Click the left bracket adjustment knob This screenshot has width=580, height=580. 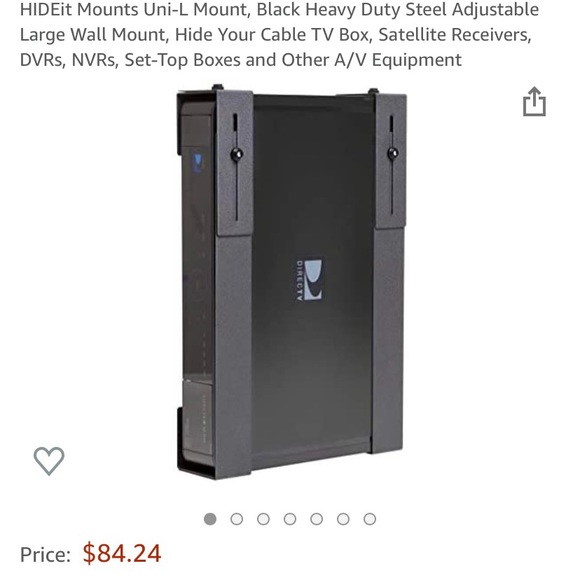[236, 154]
